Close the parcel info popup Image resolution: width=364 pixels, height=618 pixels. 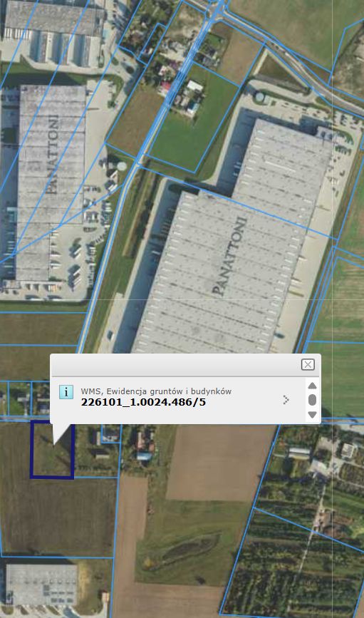(x=308, y=364)
